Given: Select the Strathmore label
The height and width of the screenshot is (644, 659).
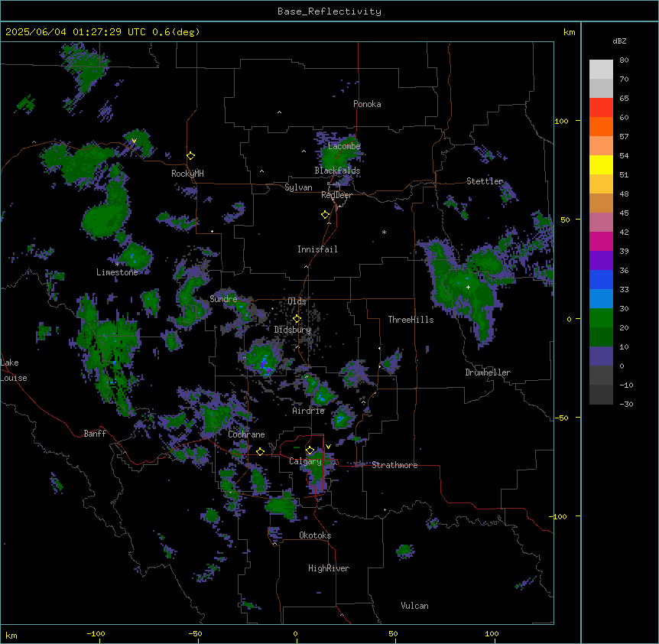Looking at the screenshot, I should pyautogui.click(x=394, y=465).
